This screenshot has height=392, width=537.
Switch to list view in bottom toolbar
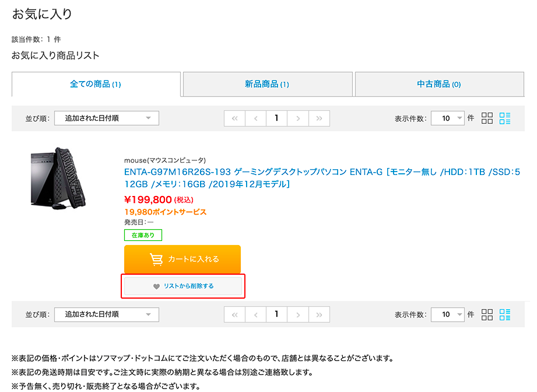(505, 314)
